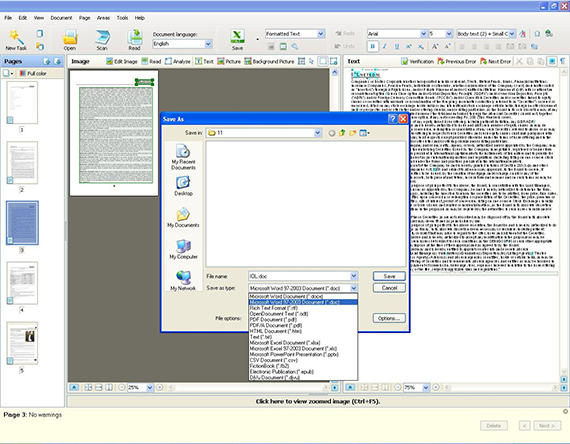570x444 pixels.
Task: Open the Image panel zoom percentage dropdown
Action: point(149,388)
